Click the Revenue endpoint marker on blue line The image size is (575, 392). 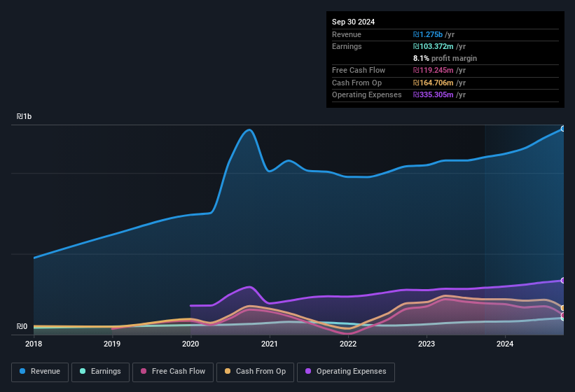tap(563, 129)
